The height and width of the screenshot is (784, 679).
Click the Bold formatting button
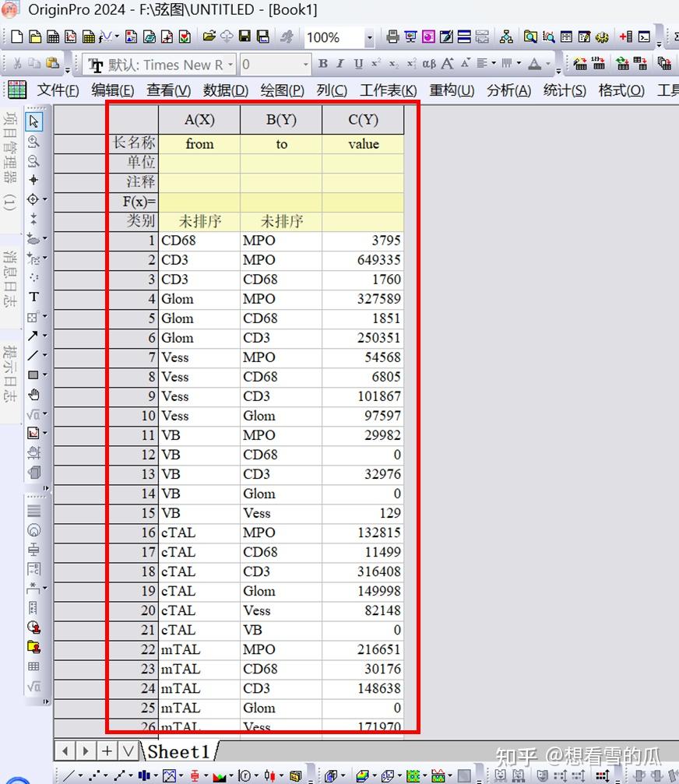pyautogui.click(x=323, y=64)
